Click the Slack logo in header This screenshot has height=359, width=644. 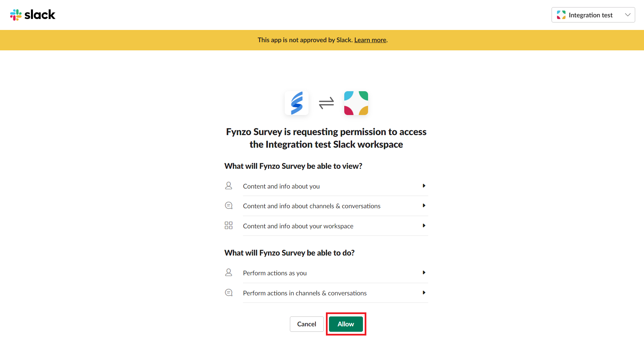[33, 15]
